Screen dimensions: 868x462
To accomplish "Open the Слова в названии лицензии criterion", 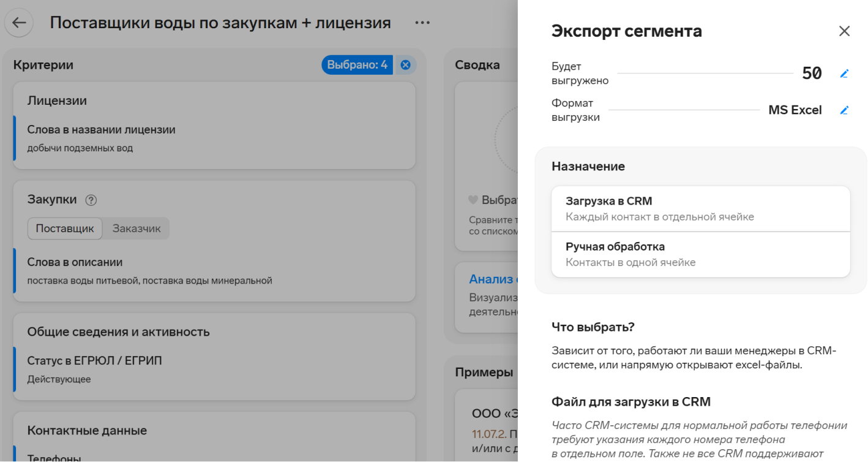I will [214, 139].
